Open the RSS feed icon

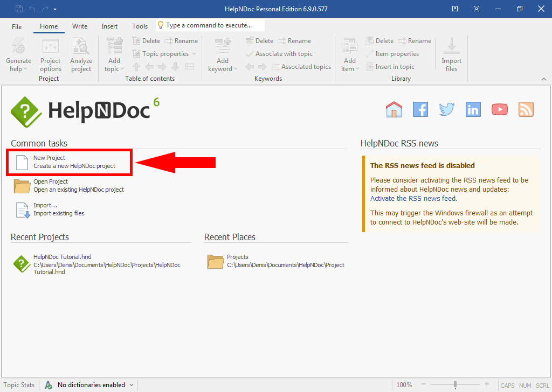click(x=526, y=109)
